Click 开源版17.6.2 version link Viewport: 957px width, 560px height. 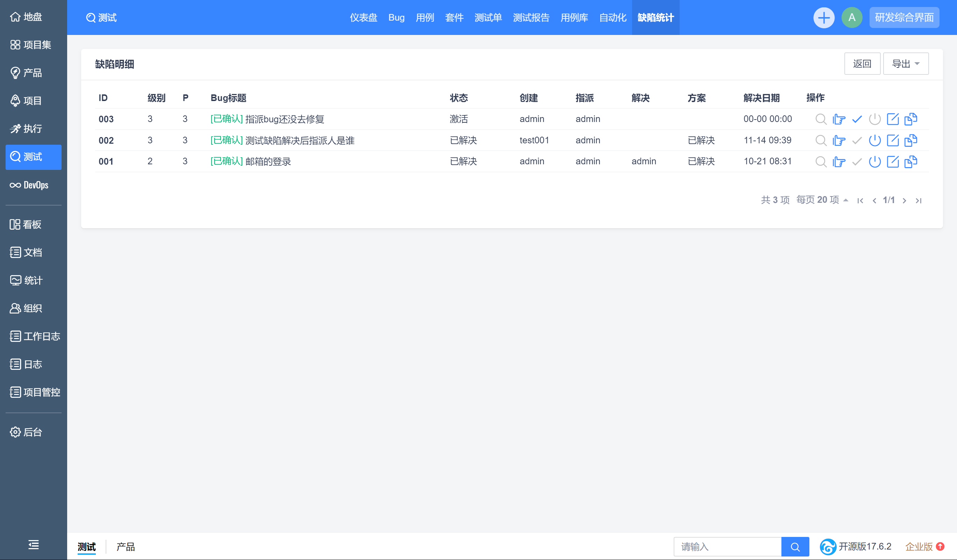[856, 546]
